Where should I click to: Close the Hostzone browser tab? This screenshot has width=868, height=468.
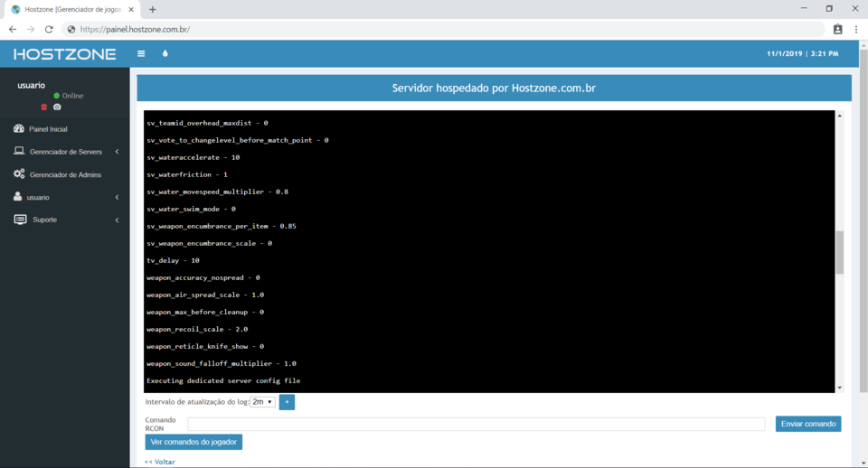click(x=131, y=9)
